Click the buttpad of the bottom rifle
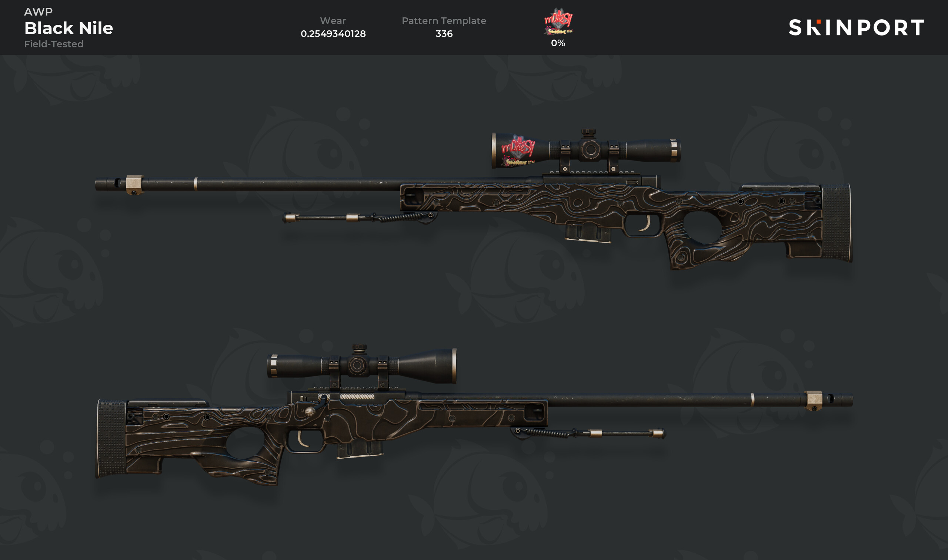The image size is (948, 560). pos(111,438)
